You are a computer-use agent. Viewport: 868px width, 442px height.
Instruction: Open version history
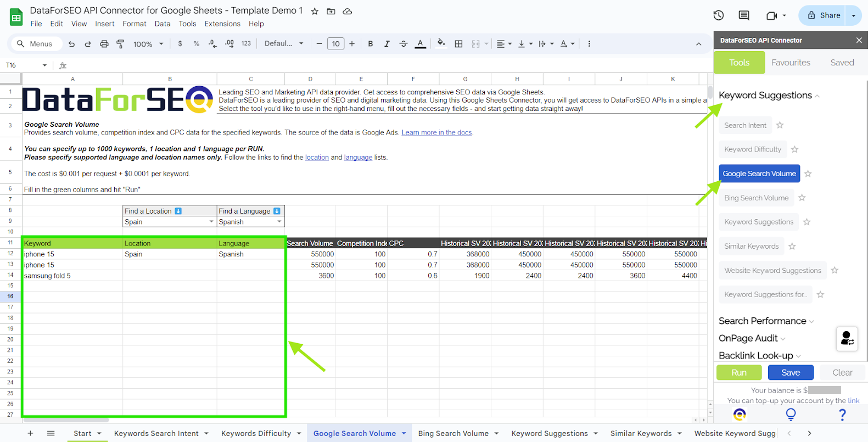click(x=719, y=15)
